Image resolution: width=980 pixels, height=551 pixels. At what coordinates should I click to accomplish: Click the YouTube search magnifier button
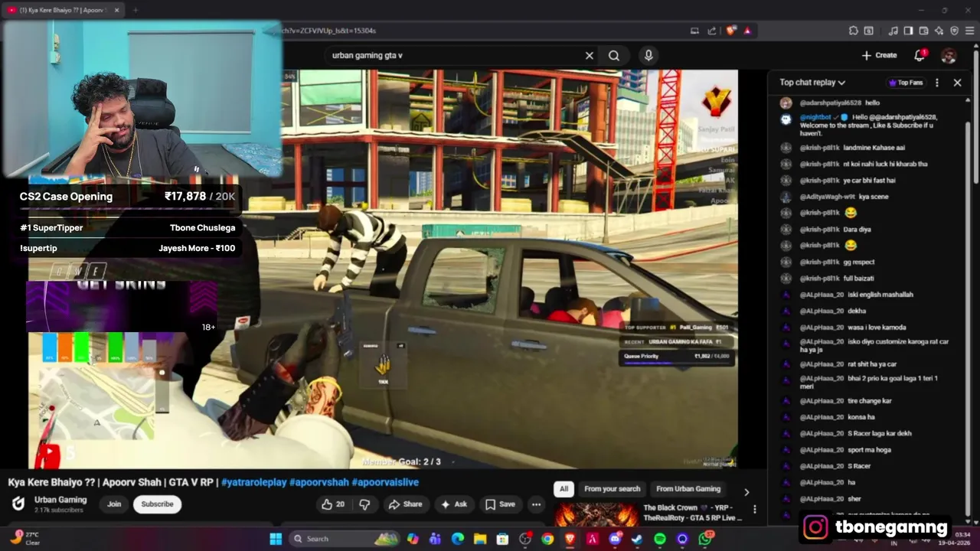[x=614, y=55]
